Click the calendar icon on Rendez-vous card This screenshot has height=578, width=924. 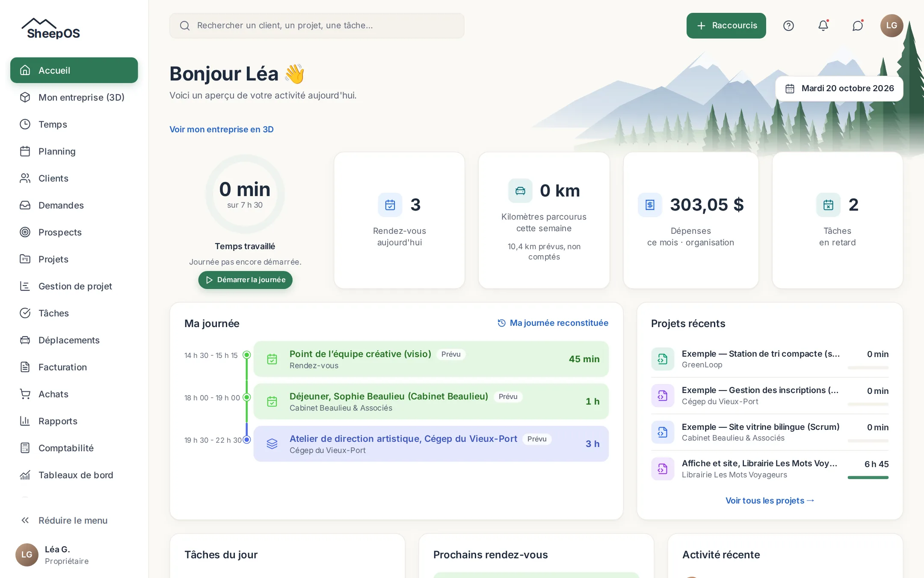coord(390,205)
